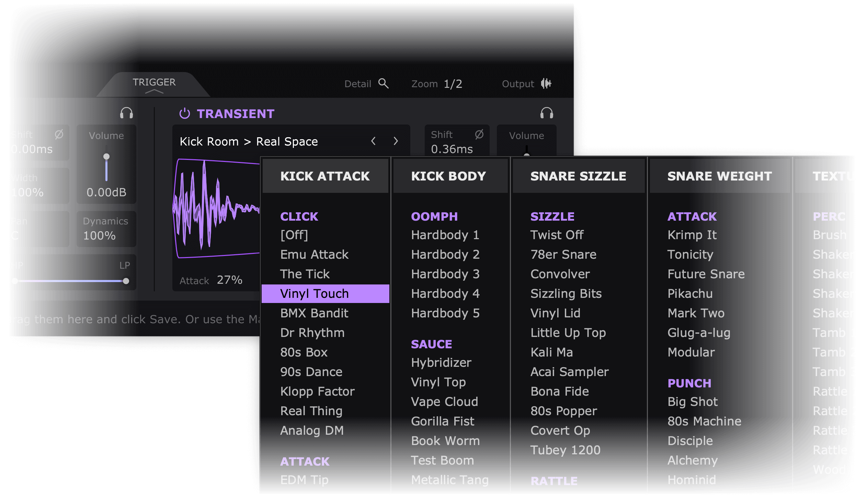Viewport: 868px width, 502px height.
Task: Click left layer headphones solo icon
Action: [x=126, y=113]
